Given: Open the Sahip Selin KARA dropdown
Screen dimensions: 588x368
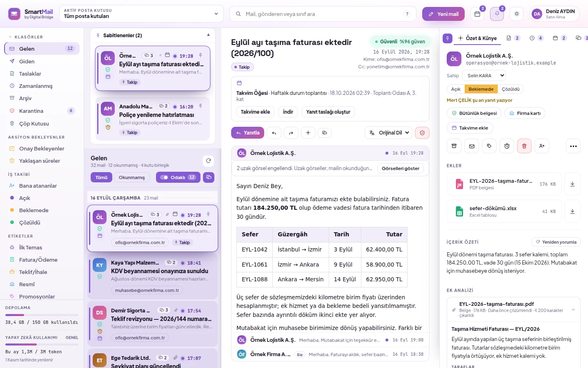Looking at the screenshot, I should [x=484, y=76].
